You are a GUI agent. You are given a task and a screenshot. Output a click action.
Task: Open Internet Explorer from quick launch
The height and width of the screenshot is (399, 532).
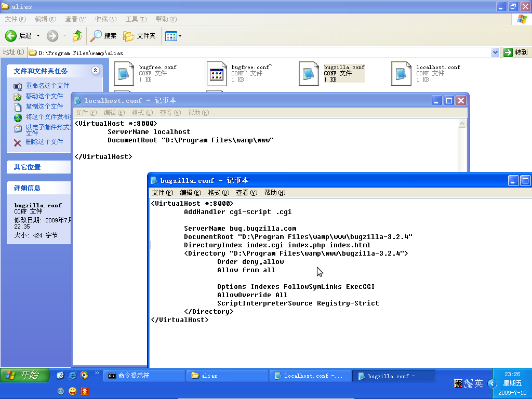pyautogui.click(x=73, y=375)
